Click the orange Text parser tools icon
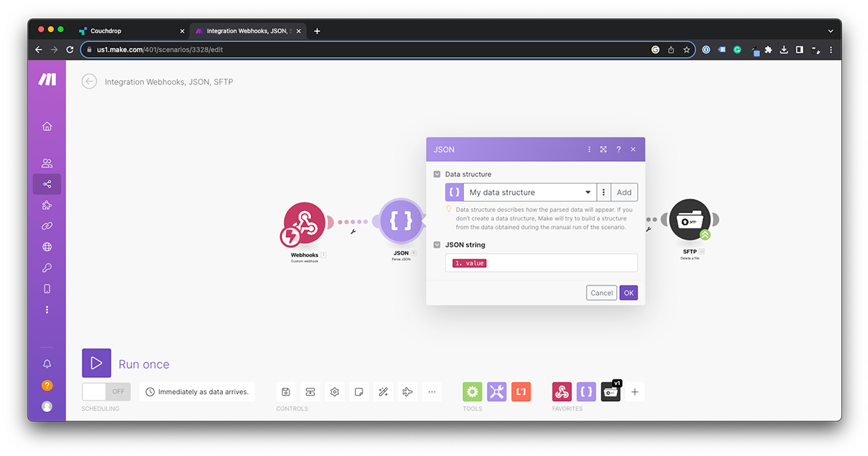Screen dimensions: 868x456 coord(521,392)
